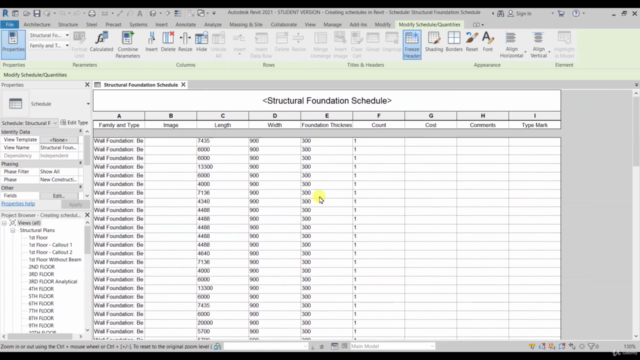Open the Shading tool

(433, 42)
